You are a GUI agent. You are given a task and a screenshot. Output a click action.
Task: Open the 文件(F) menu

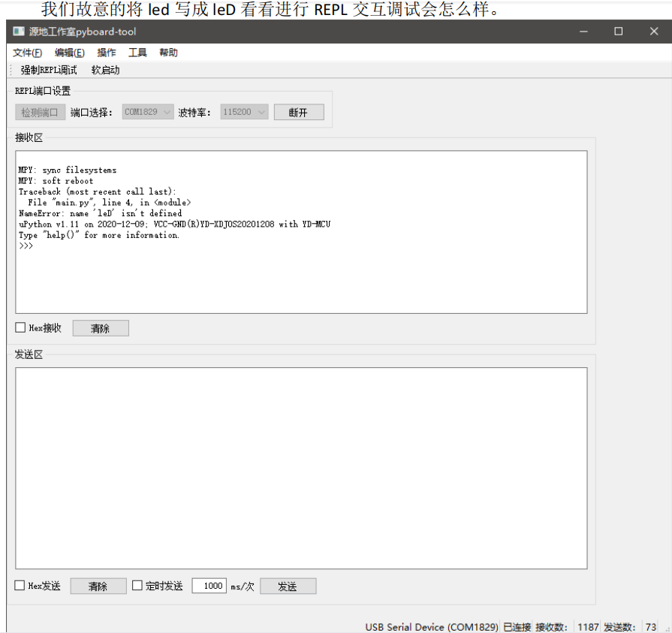click(28, 53)
